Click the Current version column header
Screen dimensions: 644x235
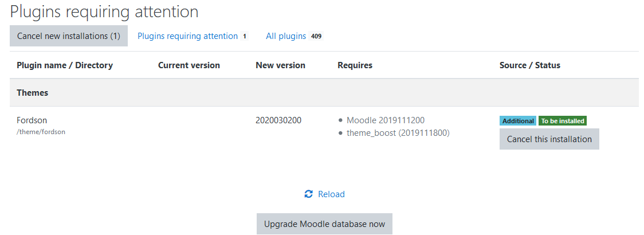coord(189,65)
